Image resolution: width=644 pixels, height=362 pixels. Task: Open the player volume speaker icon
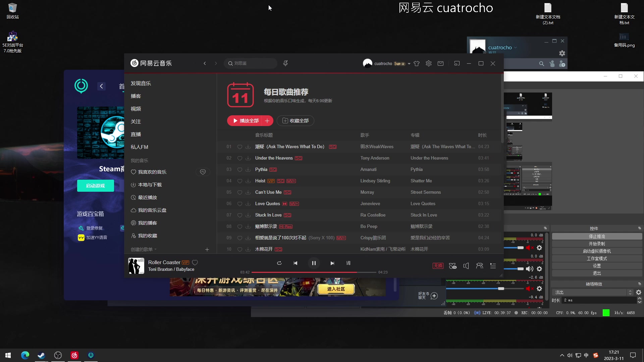(x=466, y=266)
